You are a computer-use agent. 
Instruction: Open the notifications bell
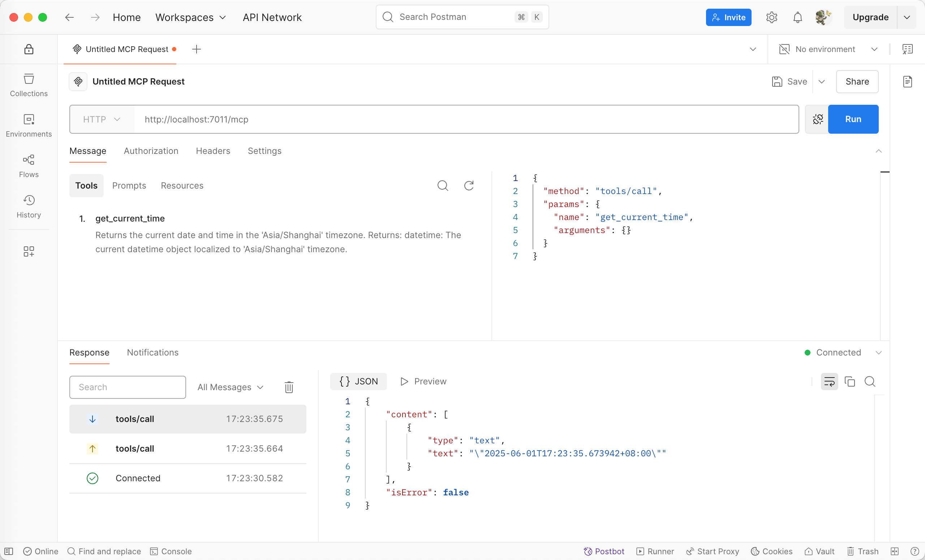(797, 17)
